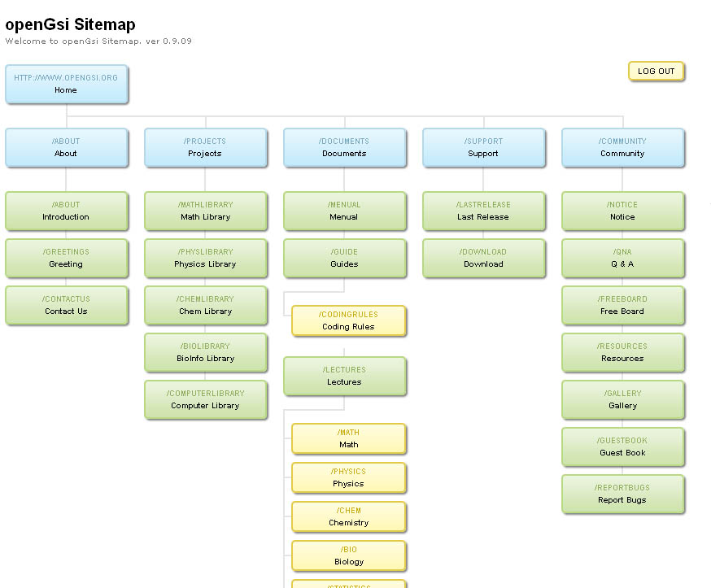711x588 pixels.
Task: Select the Lectures documents node
Action: click(x=345, y=376)
